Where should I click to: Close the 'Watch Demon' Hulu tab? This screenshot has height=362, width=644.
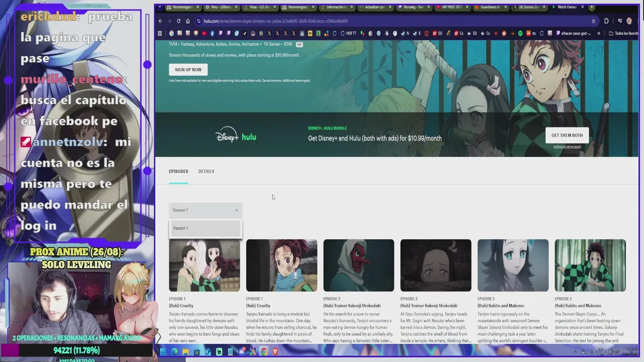[x=583, y=7]
